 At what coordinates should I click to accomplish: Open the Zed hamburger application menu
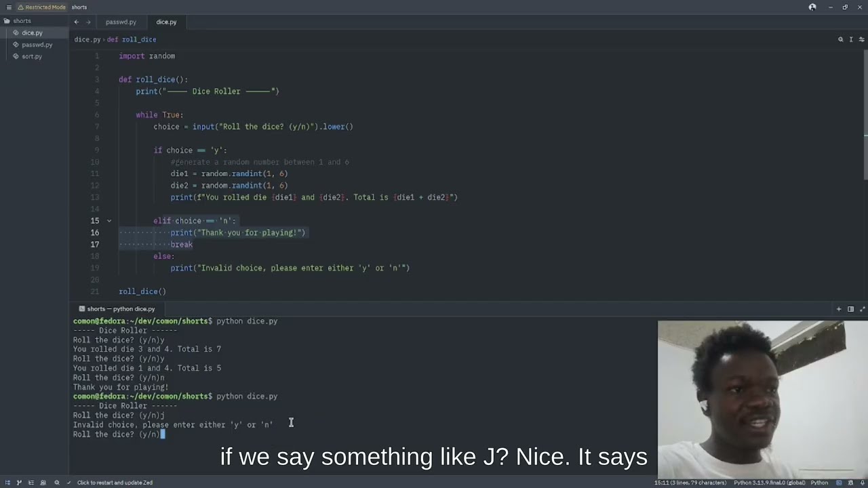point(9,7)
